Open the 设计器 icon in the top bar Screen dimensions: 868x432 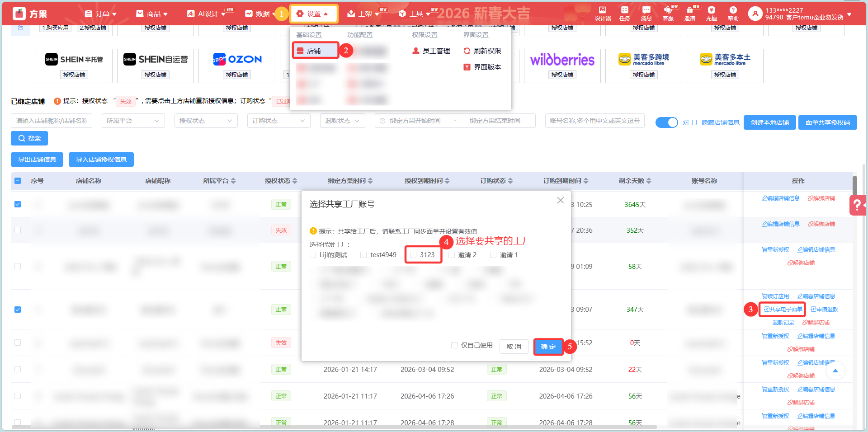pyautogui.click(x=603, y=14)
